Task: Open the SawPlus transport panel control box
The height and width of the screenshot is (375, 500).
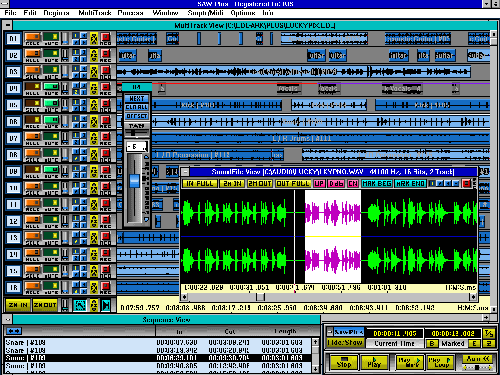Action: pyautogui.click(x=330, y=332)
